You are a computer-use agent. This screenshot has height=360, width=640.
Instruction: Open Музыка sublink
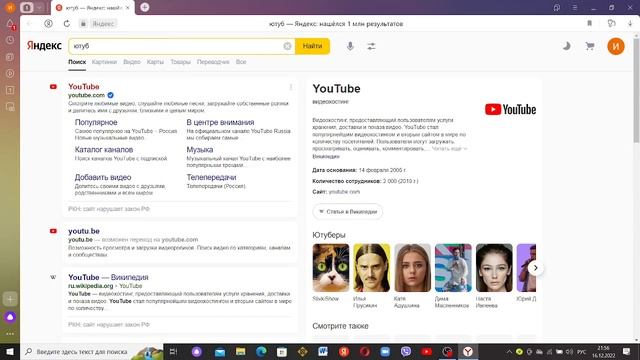200,150
